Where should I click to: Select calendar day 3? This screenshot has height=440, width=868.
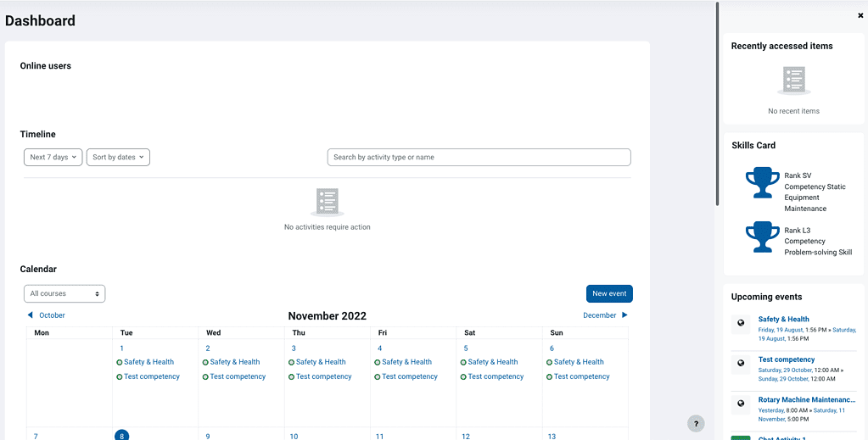[x=294, y=348]
